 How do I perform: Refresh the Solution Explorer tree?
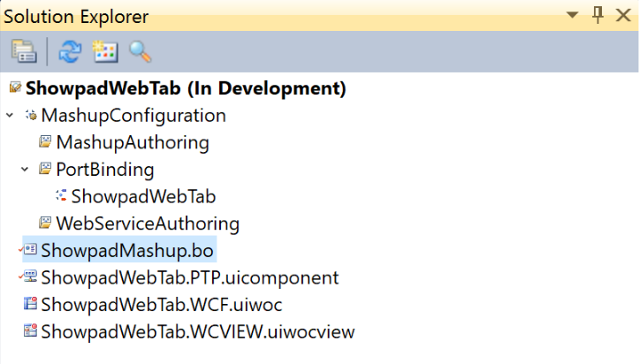tap(69, 52)
